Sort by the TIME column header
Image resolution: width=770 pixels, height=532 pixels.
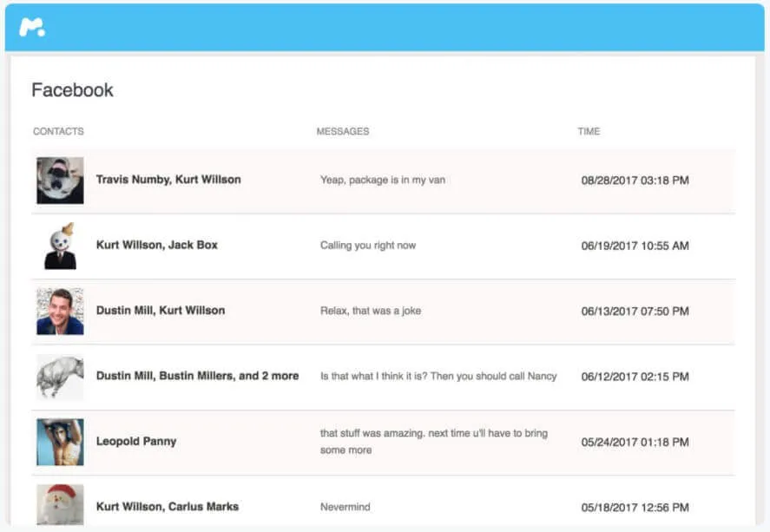click(x=589, y=132)
